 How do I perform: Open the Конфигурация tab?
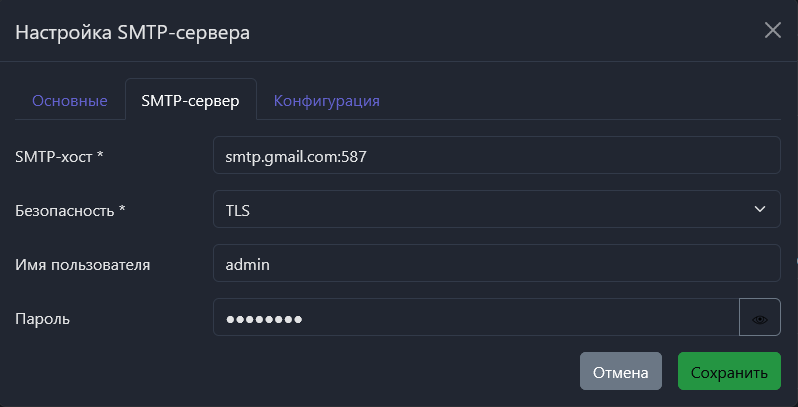click(327, 101)
